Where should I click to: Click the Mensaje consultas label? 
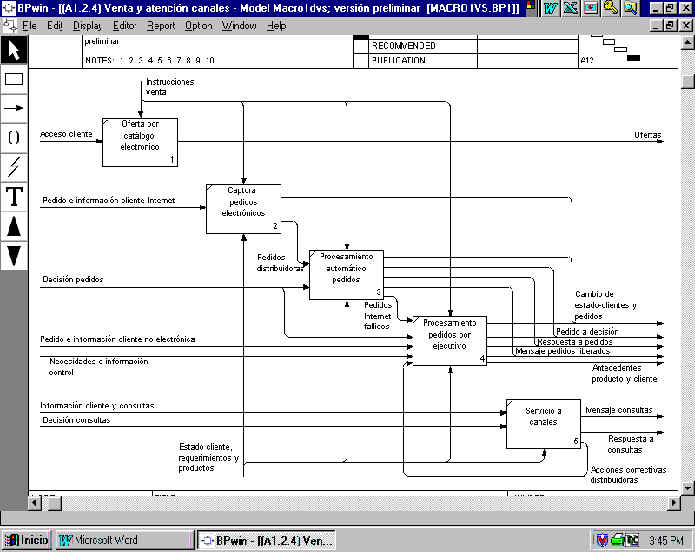[x=619, y=410]
